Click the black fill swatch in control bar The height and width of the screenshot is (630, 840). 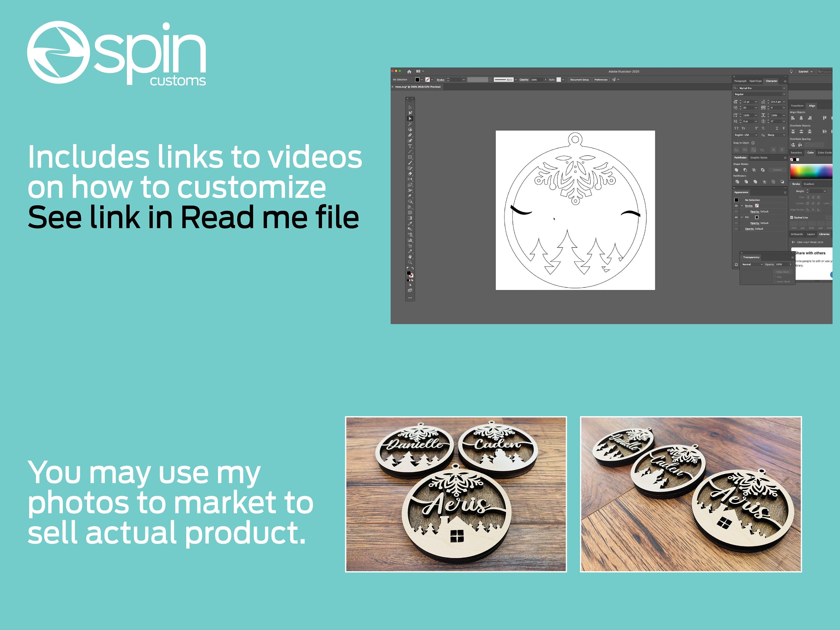(417, 80)
